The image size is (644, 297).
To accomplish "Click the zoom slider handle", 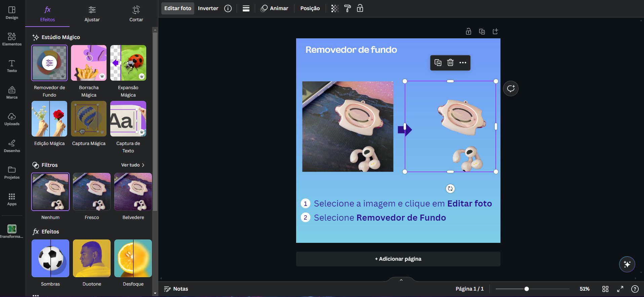I will tap(527, 289).
